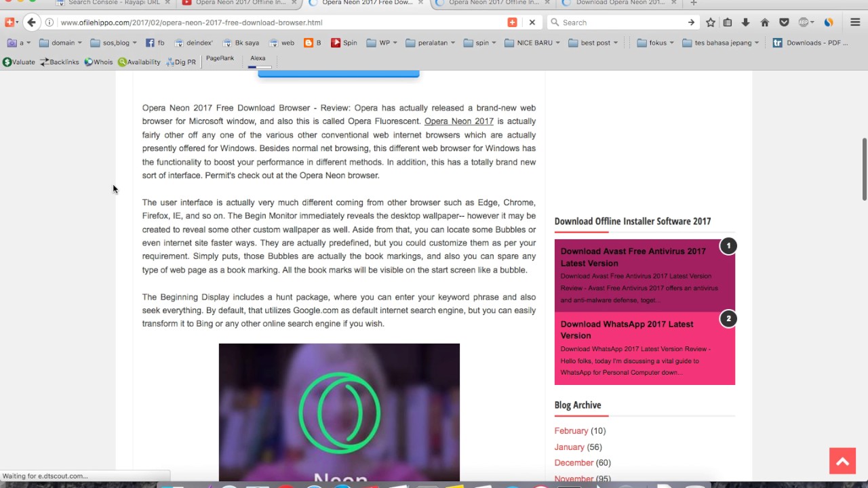Click 'Download Offline Installer Software 2017' heading
Viewport: 868px width, 488px height.
[x=633, y=222]
